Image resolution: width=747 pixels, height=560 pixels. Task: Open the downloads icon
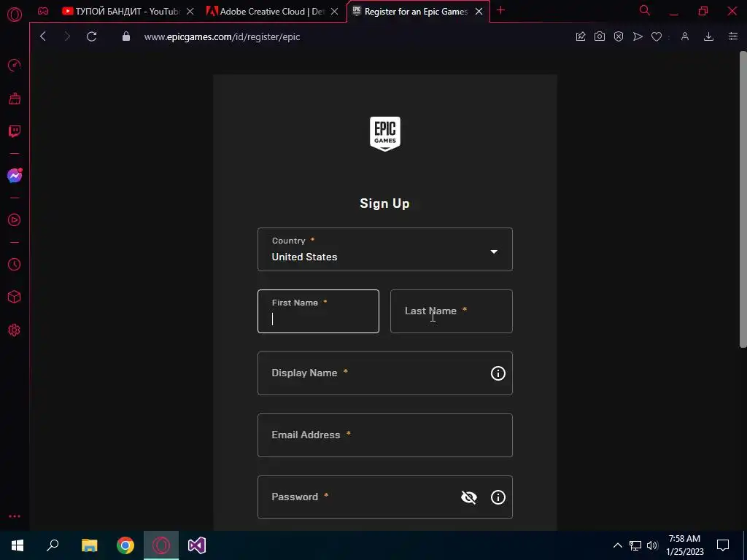click(x=708, y=36)
